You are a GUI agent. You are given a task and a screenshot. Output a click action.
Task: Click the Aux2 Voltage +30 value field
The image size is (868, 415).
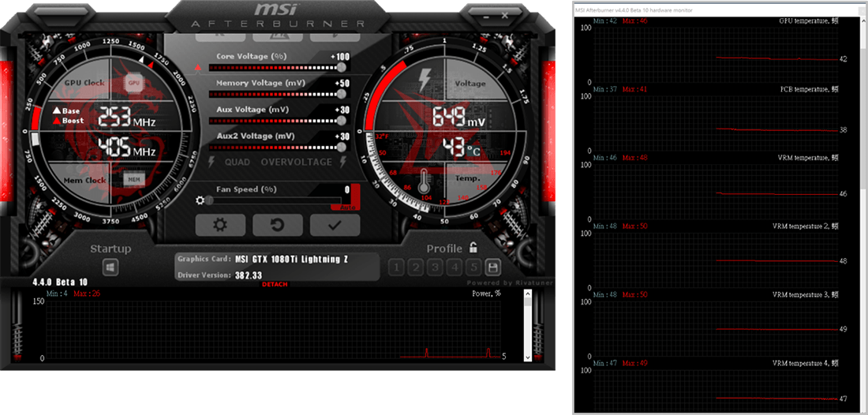coord(342,136)
